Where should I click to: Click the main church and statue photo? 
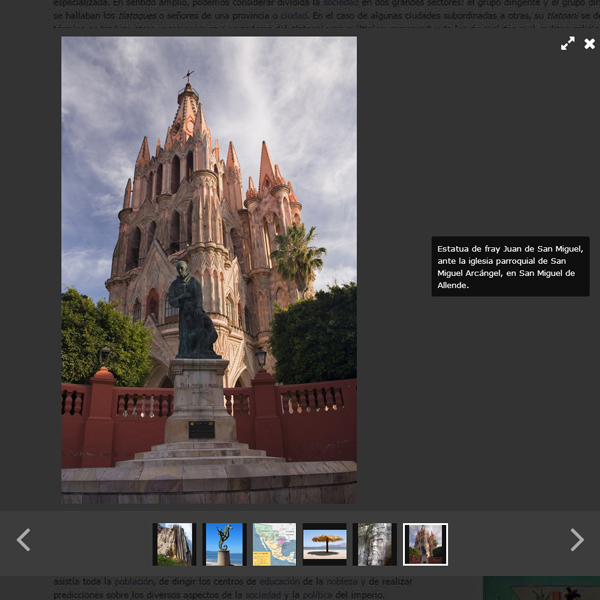[x=209, y=270]
